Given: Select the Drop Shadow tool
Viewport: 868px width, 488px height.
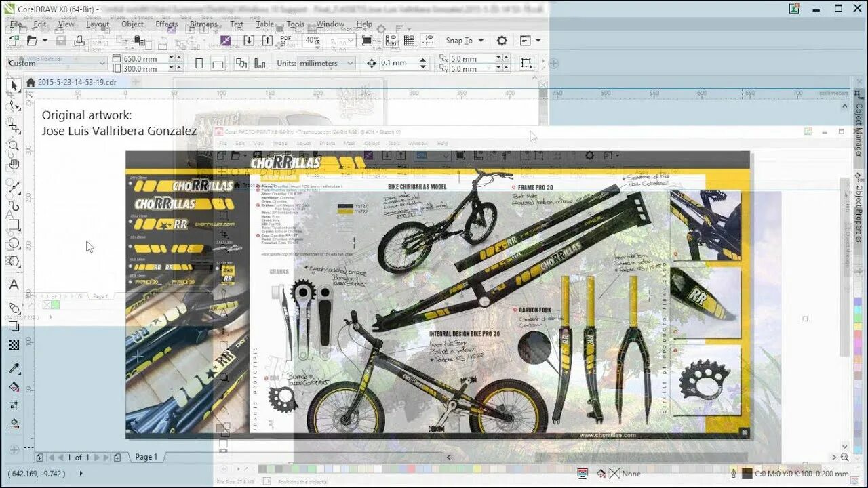Looking at the screenshot, I should click(14, 326).
